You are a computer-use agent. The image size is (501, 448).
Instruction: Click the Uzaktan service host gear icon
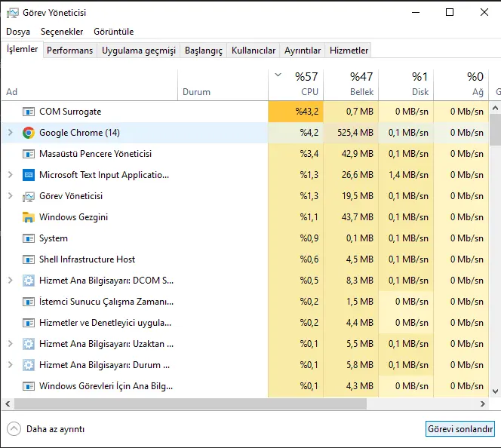(29, 344)
